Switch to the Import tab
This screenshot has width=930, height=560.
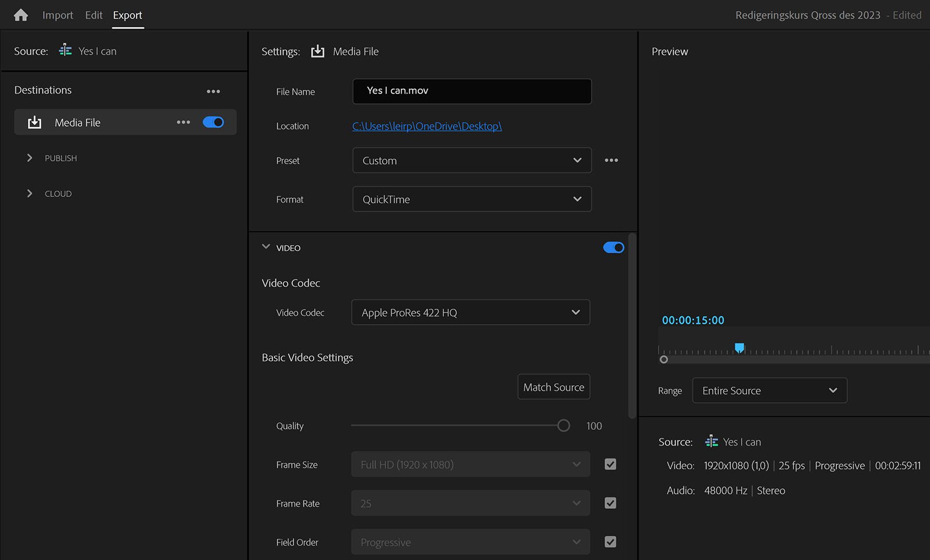(58, 15)
